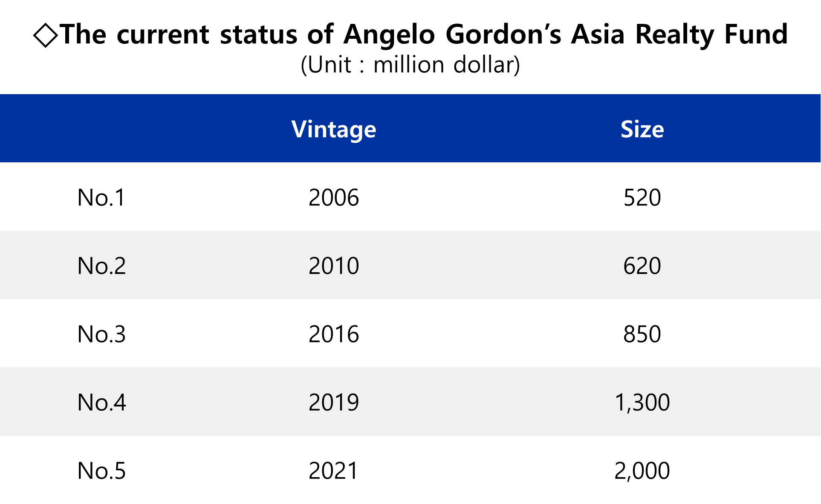Select the 2019 vintage cell

pos(334,402)
